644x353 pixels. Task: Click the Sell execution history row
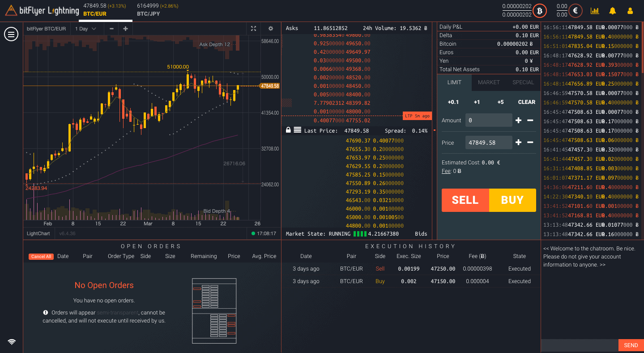pos(411,269)
